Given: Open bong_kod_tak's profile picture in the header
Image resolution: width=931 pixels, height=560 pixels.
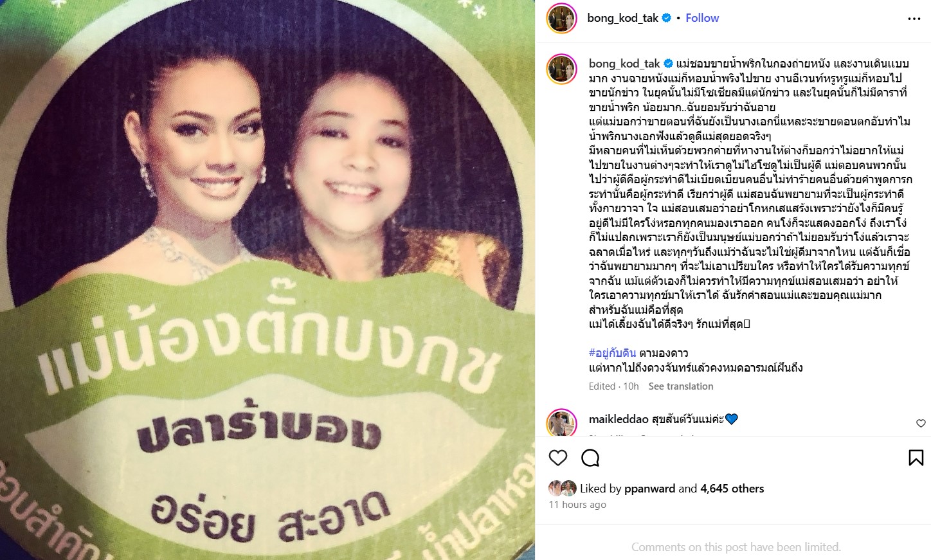Looking at the screenshot, I should click(x=561, y=18).
